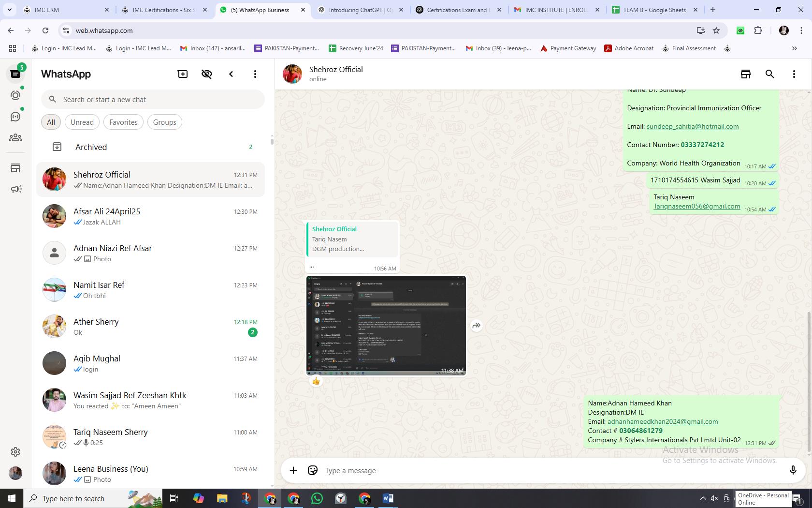812x508 pixels.
Task: Click the search or start new chat field
Action: tap(153, 99)
